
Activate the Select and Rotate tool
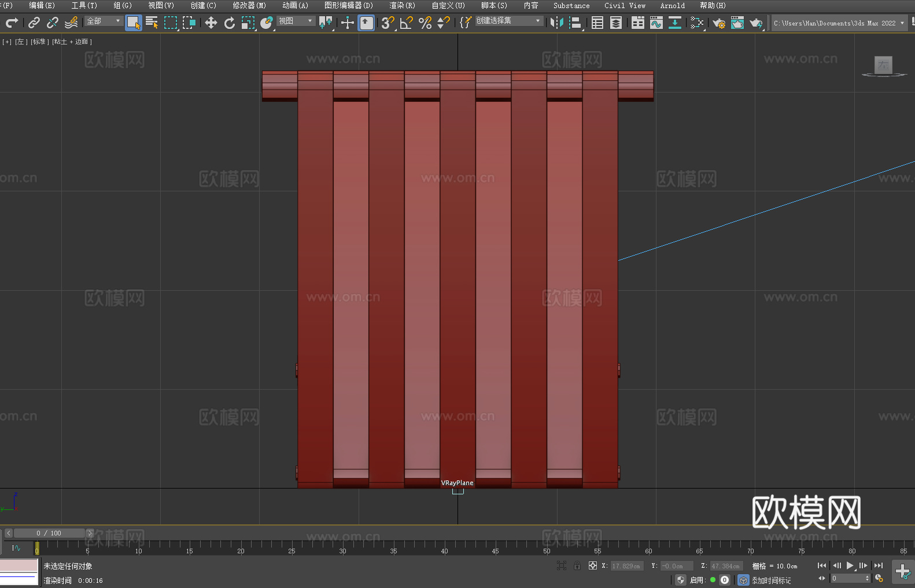230,23
